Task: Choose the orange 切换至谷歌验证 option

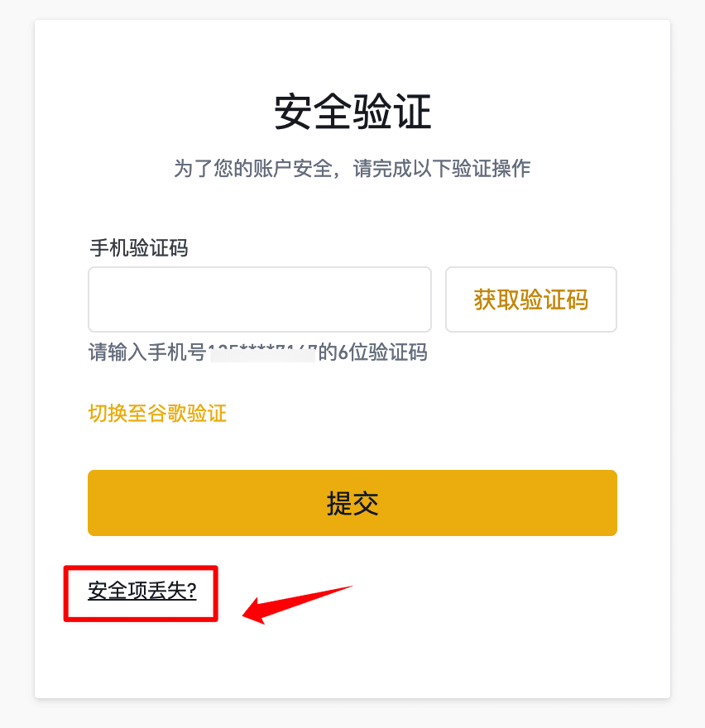Action: (157, 413)
